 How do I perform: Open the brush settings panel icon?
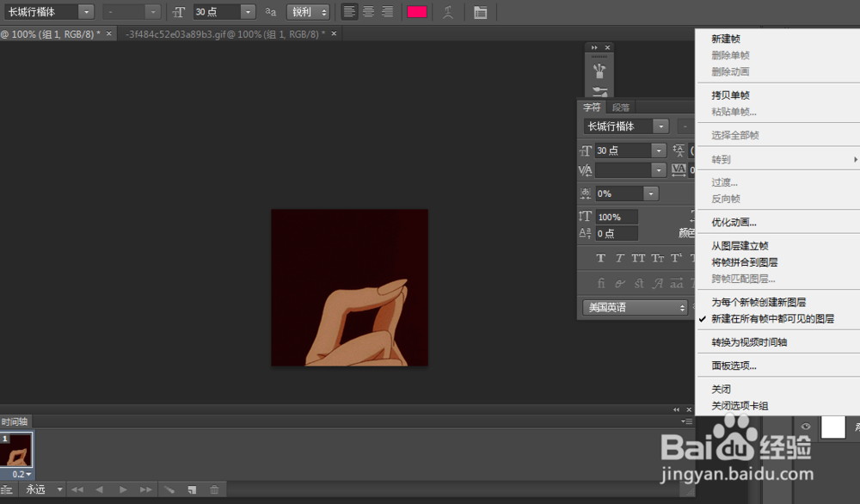[x=599, y=91]
